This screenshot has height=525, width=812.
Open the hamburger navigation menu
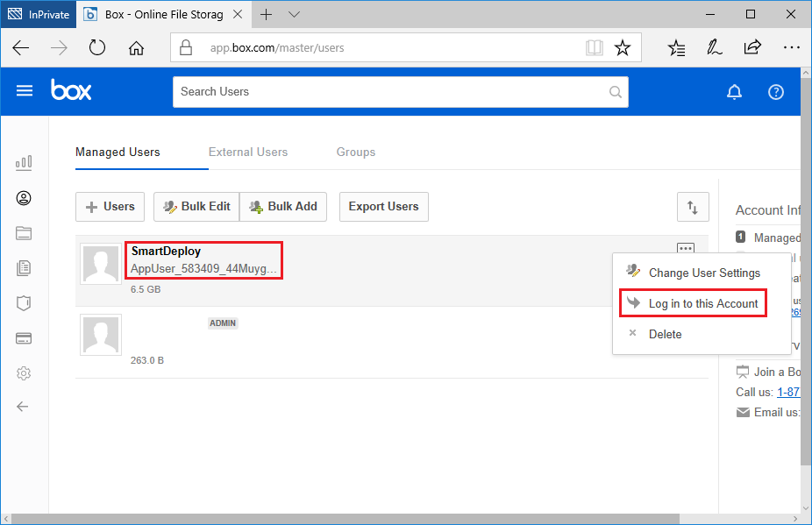(x=25, y=91)
